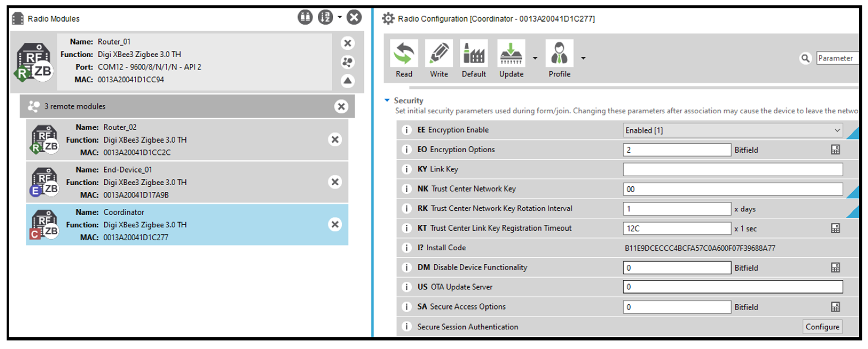Screen dimensions: 868x349
Task: Expand the Update button dropdown arrow
Action: [535, 58]
